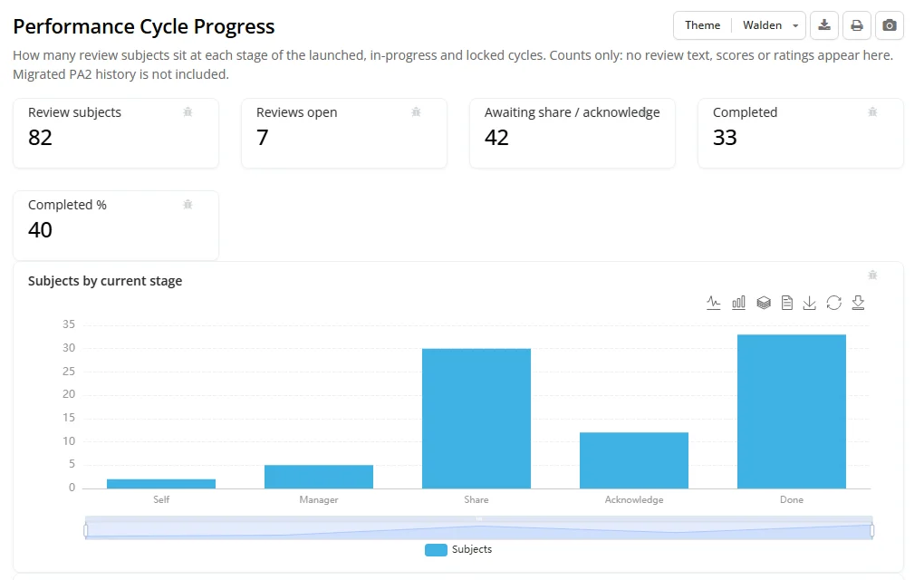Click the Self axis label

pos(161,500)
